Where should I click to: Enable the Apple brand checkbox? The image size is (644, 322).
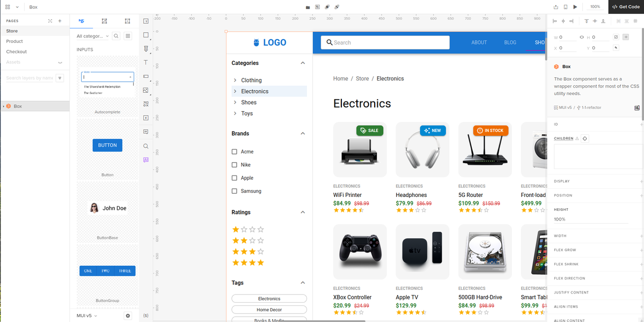point(234,178)
